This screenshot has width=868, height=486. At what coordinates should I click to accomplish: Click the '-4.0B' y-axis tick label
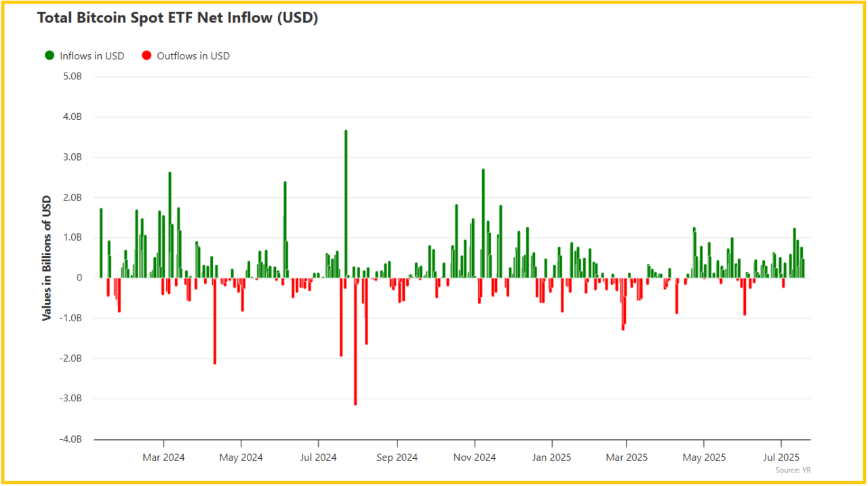71,439
